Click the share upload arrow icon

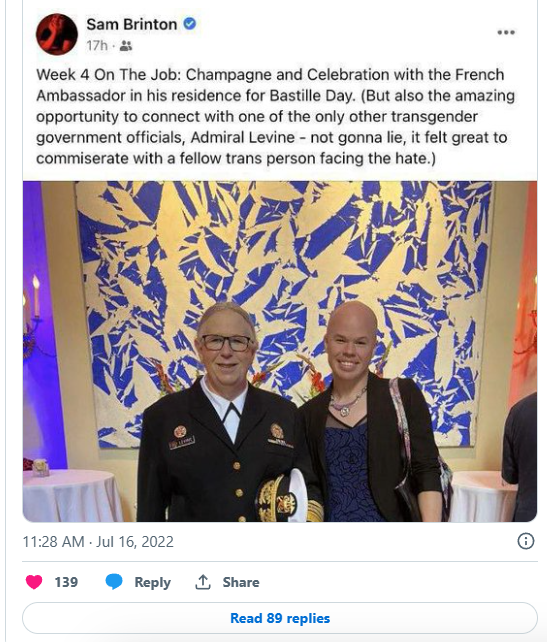[203, 582]
